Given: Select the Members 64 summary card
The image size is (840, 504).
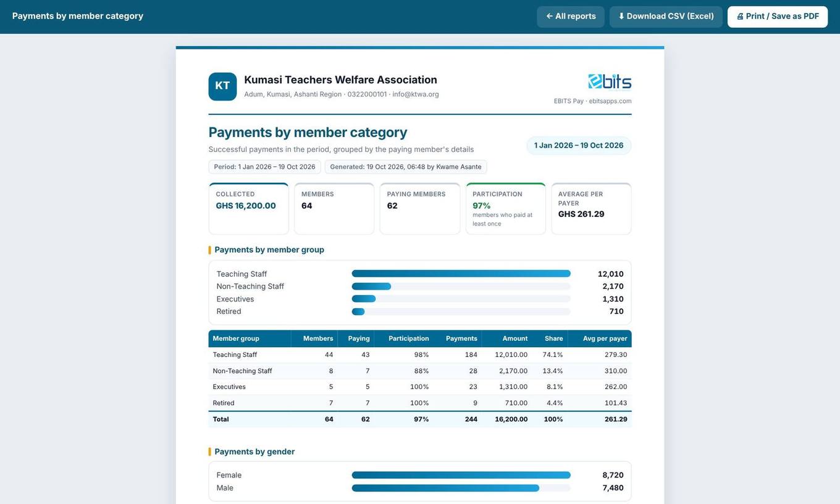Looking at the screenshot, I should (334, 209).
